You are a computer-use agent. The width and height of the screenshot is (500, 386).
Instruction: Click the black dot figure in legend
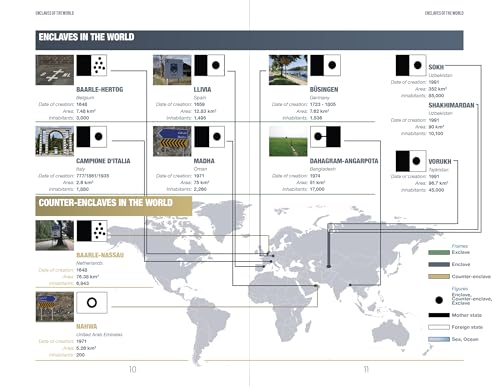pos(439,300)
